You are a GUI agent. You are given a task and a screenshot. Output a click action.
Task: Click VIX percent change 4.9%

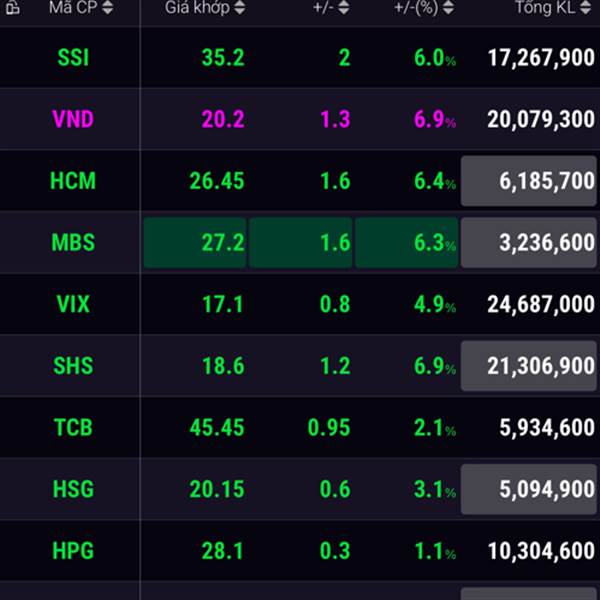tap(435, 304)
